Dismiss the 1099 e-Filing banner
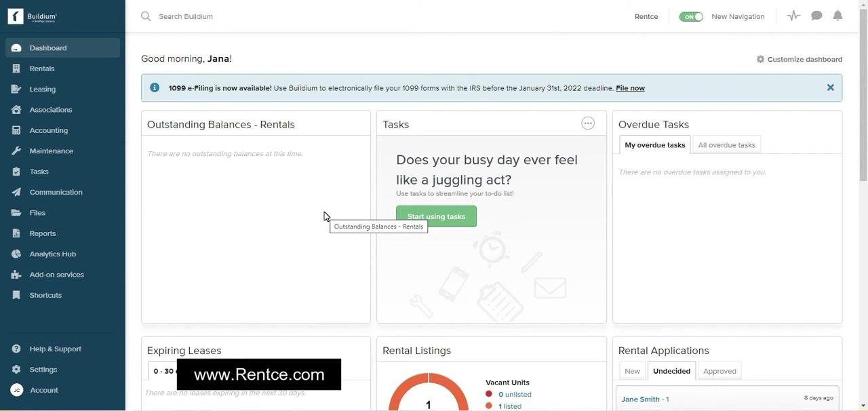The image size is (868, 411). pos(830,87)
